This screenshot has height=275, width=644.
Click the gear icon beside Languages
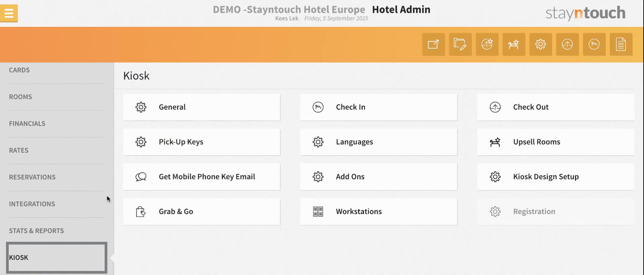pyautogui.click(x=318, y=142)
